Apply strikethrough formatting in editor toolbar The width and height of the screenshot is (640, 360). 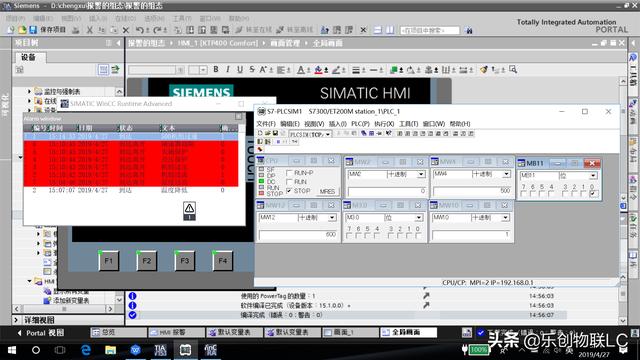[251, 70]
